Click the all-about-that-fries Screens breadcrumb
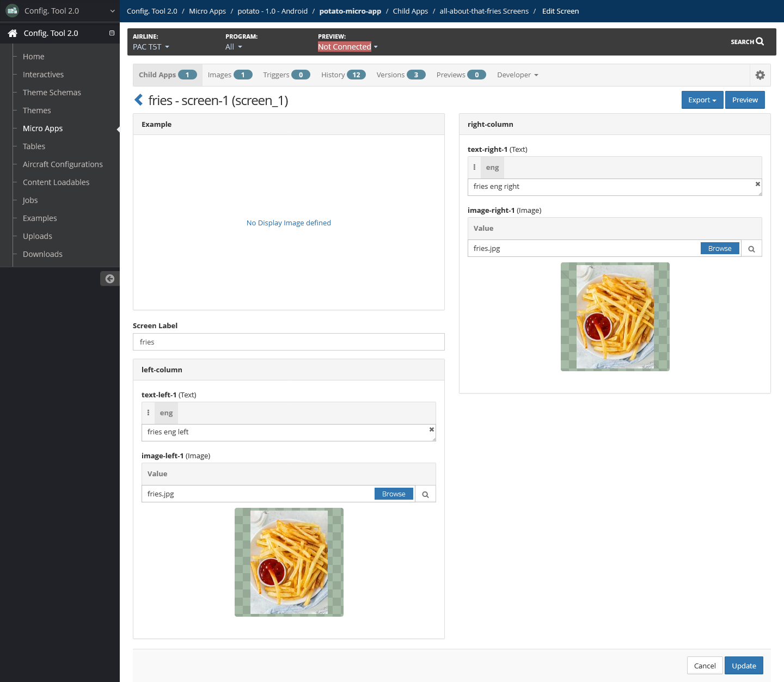This screenshot has width=784, height=682. click(484, 11)
